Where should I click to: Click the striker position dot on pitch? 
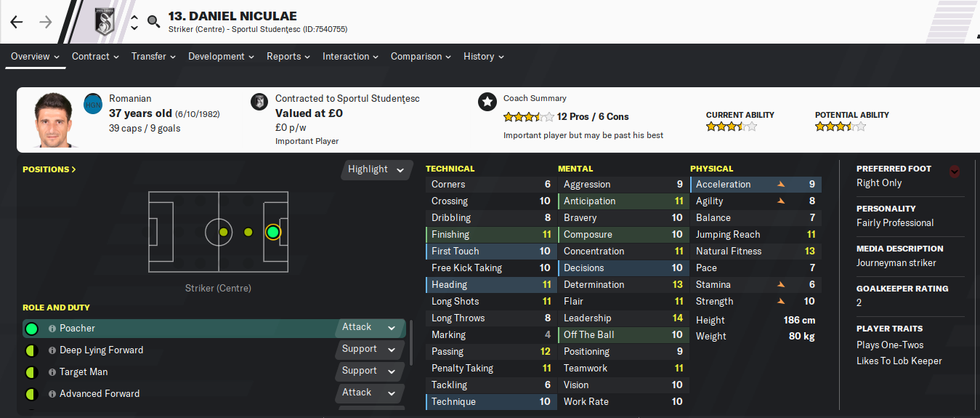point(272,232)
